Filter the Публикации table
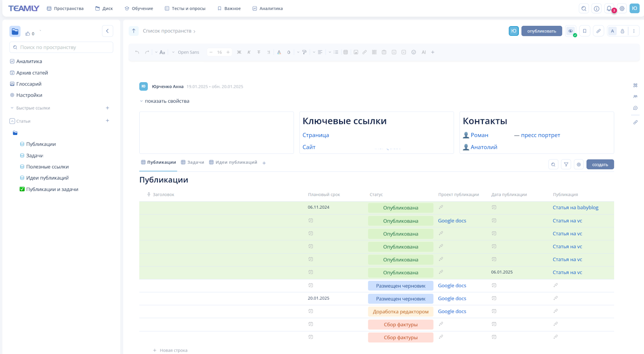 pyautogui.click(x=566, y=164)
